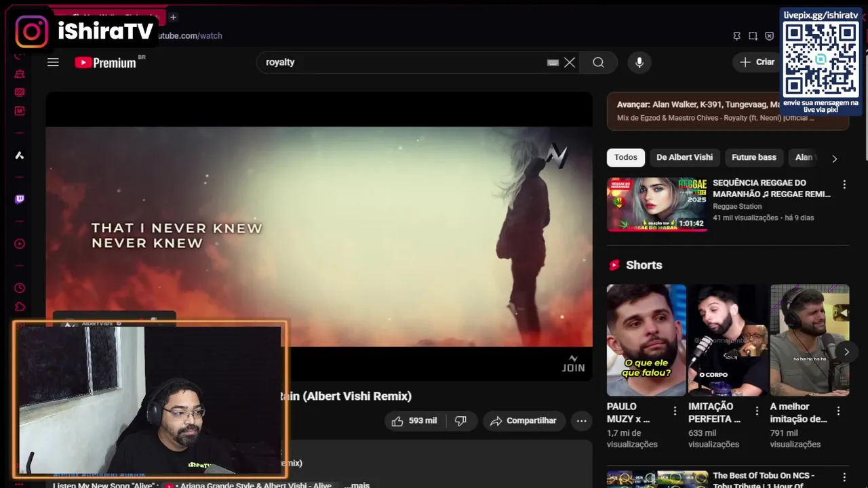Show more filter chips with right arrow
The image size is (868, 488).
point(835,158)
